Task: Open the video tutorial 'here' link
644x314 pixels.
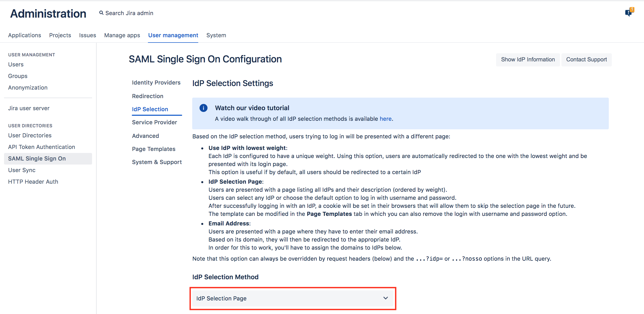Action: 385,119
